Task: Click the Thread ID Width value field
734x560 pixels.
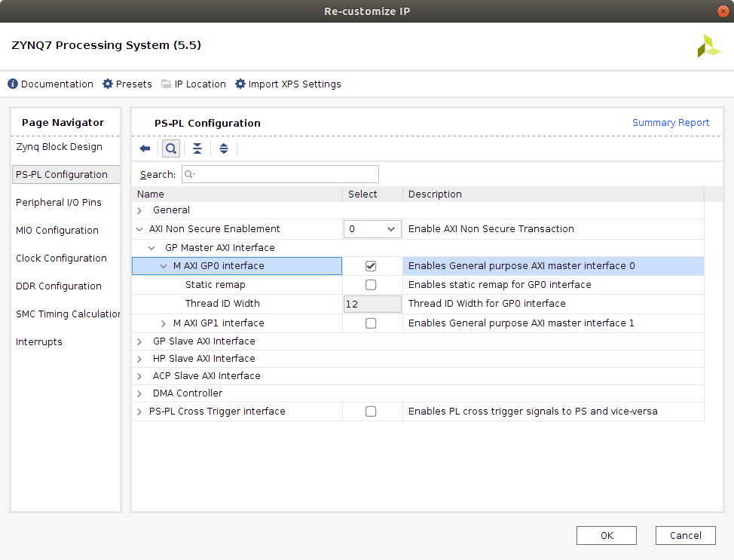Action: point(372,304)
